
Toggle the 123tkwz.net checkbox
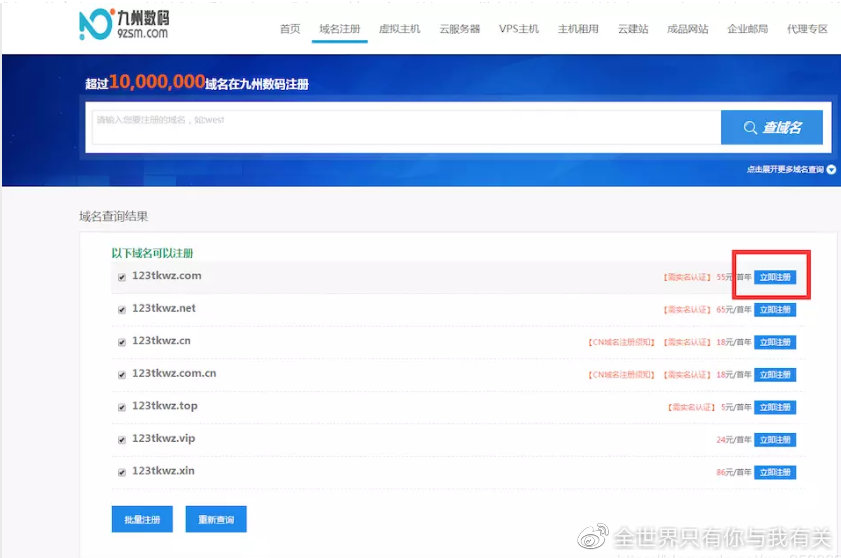click(x=122, y=309)
